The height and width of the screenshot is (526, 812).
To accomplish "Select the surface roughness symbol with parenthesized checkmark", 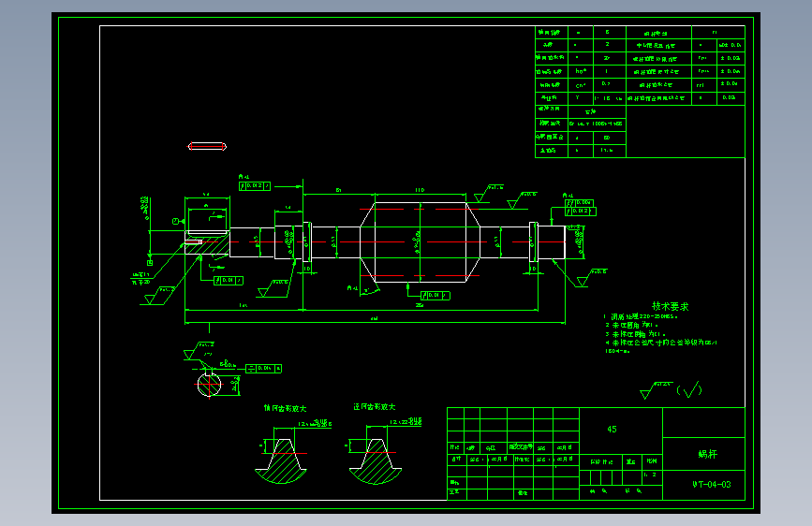I will coord(672,390).
